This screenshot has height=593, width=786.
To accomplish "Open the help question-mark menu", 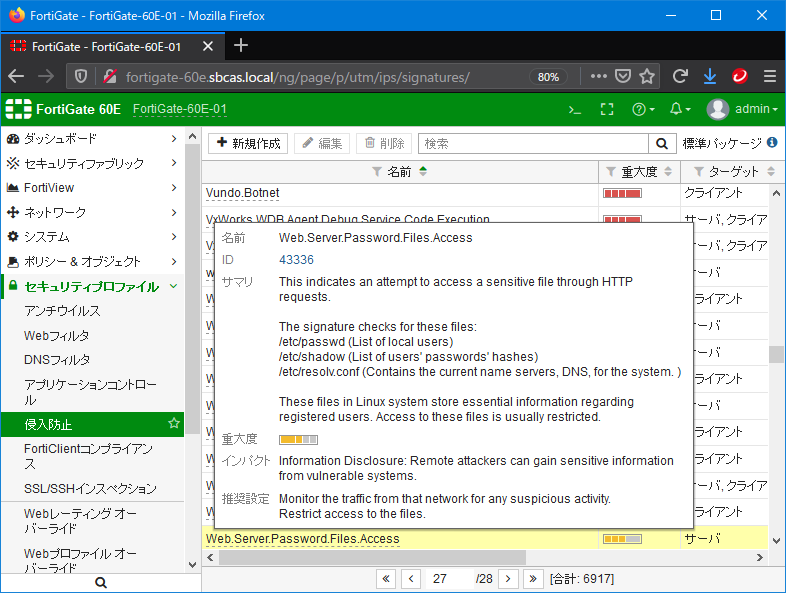I will pyautogui.click(x=643, y=109).
